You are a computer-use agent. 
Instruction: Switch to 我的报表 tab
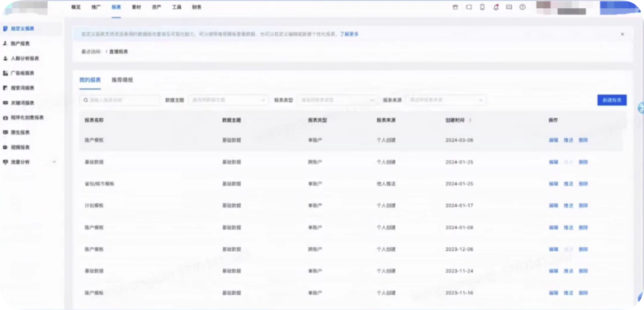click(x=90, y=80)
